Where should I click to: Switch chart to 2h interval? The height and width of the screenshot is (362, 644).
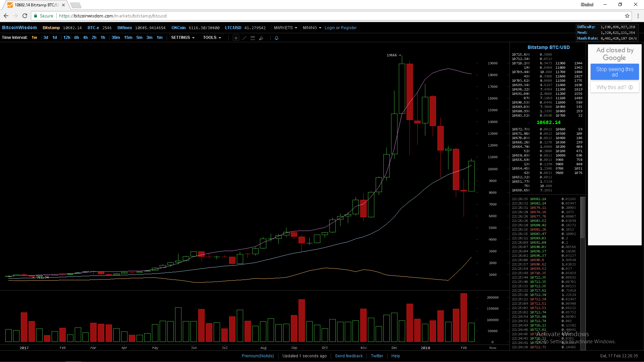coord(94,38)
